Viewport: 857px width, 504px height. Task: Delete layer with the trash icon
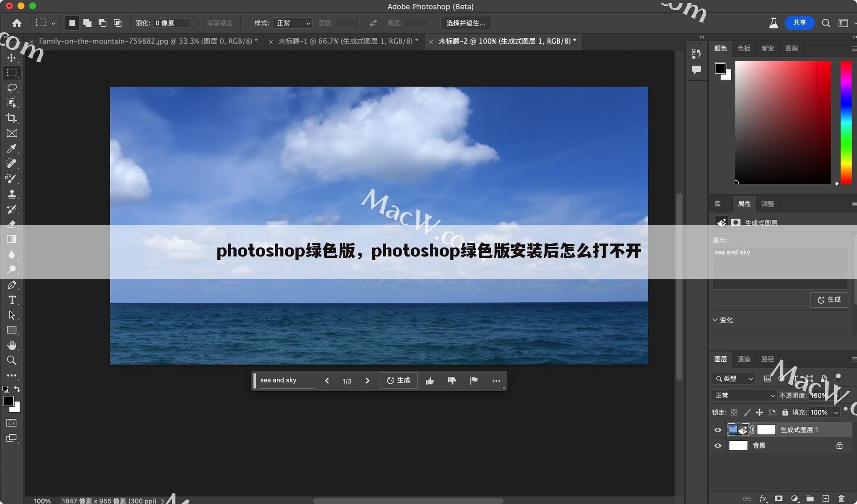pyautogui.click(x=841, y=499)
